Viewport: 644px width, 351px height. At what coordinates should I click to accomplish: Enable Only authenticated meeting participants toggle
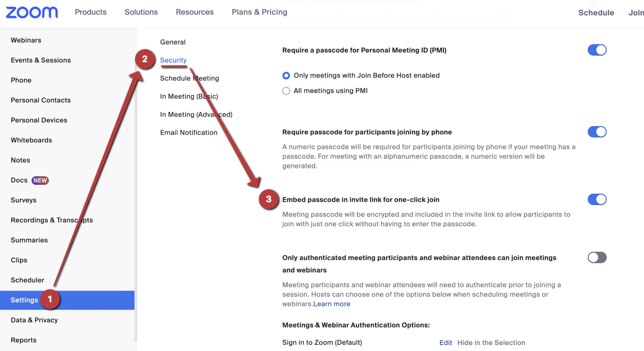[597, 258]
